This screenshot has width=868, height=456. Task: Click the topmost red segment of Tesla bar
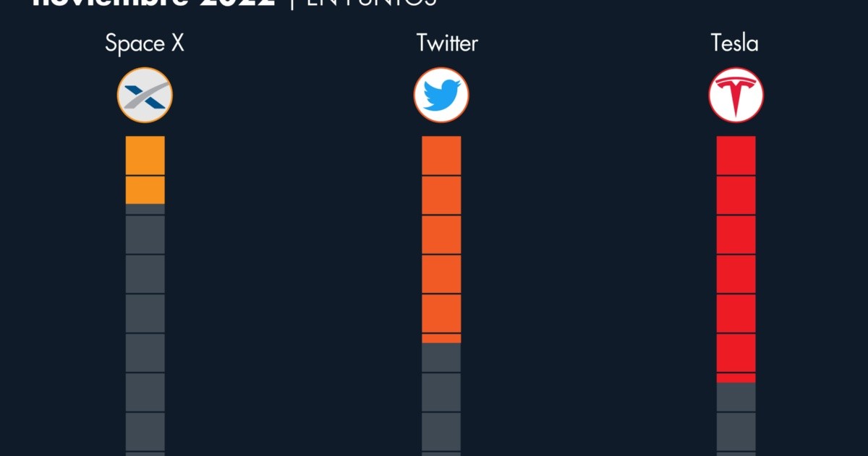(736, 156)
